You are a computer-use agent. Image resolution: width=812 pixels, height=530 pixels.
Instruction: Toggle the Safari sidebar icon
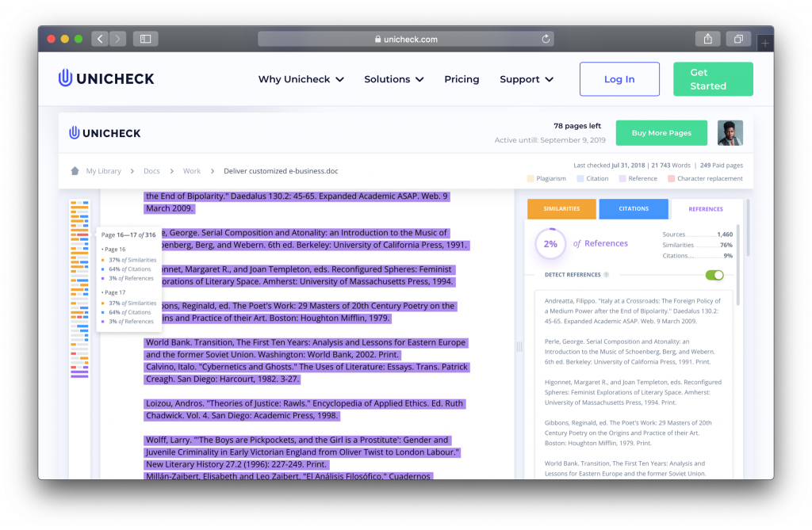point(146,39)
